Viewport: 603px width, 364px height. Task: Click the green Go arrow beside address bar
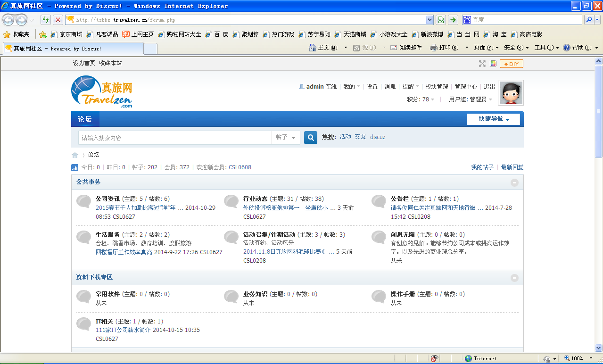(453, 20)
